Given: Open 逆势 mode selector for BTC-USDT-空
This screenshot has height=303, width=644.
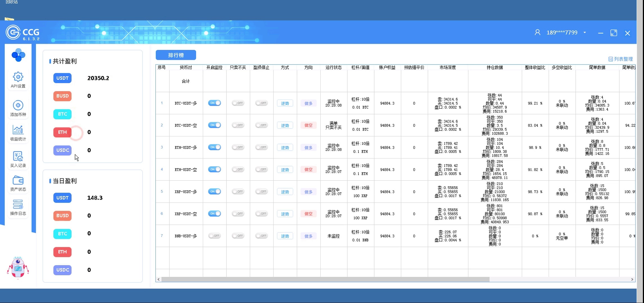Looking at the screenshot, I should (285, 125).
